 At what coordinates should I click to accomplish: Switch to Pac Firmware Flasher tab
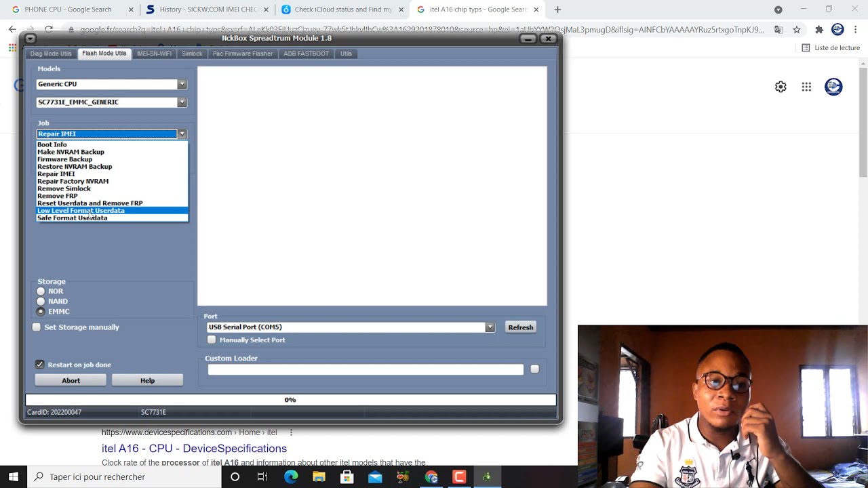click(243, 54)
